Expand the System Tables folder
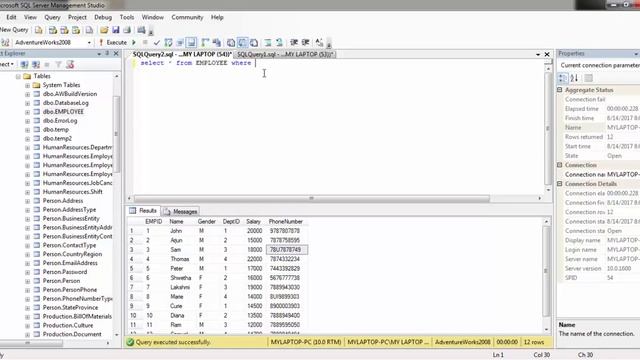 coord(27,85)
